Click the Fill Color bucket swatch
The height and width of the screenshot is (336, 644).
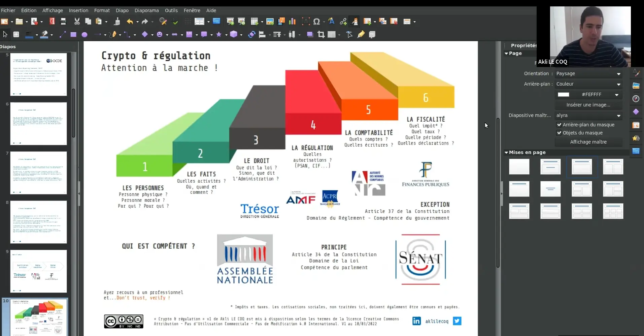coord(44,34)
